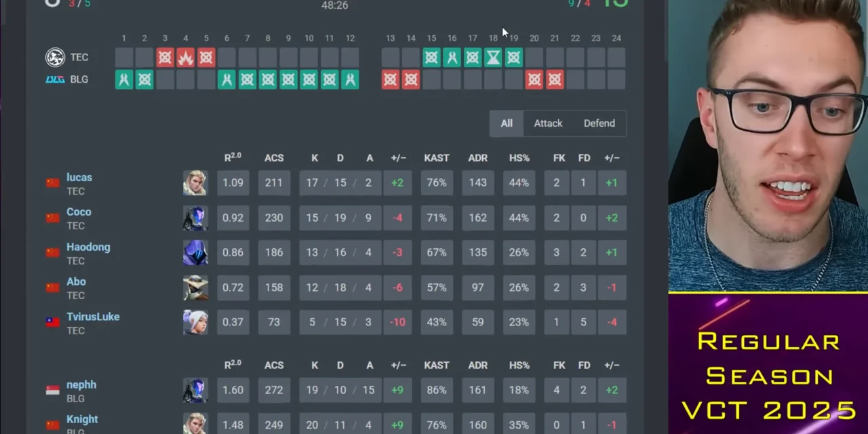The height and width of the screenshot is (434, 868).
Task: Click nephh's rating value 1.60
Action: tap(233, 390)
